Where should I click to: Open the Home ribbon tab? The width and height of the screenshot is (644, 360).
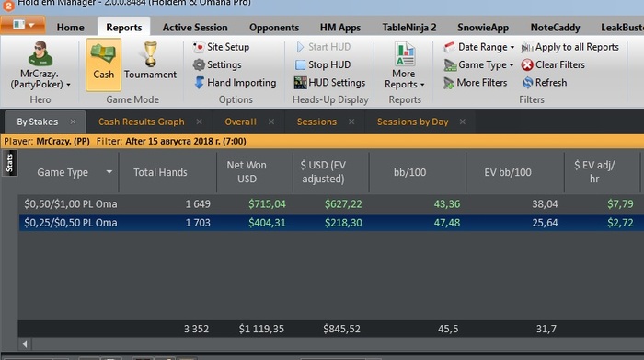click(x=71, y=27)
